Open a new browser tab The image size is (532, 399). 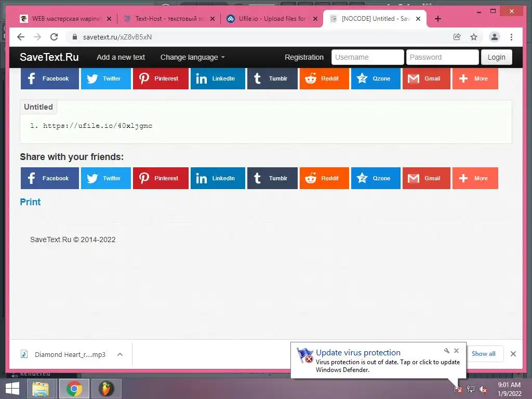tap(438, 19)
